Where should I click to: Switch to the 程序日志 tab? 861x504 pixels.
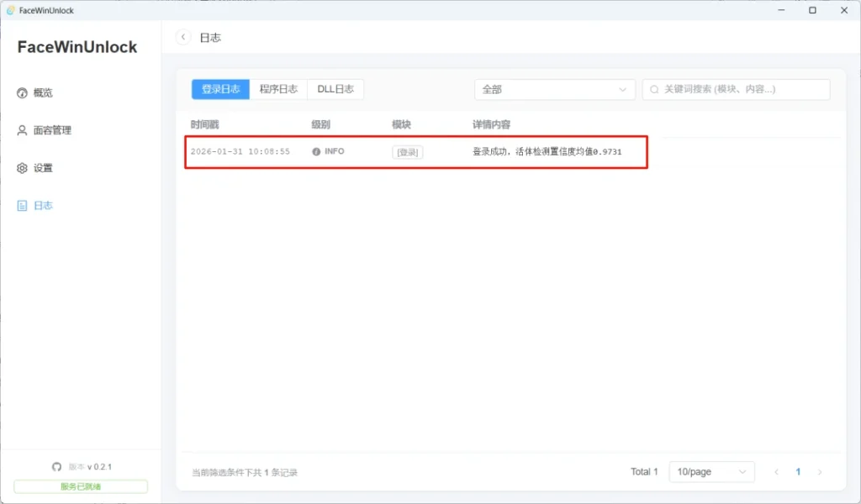tap(279, 88)
